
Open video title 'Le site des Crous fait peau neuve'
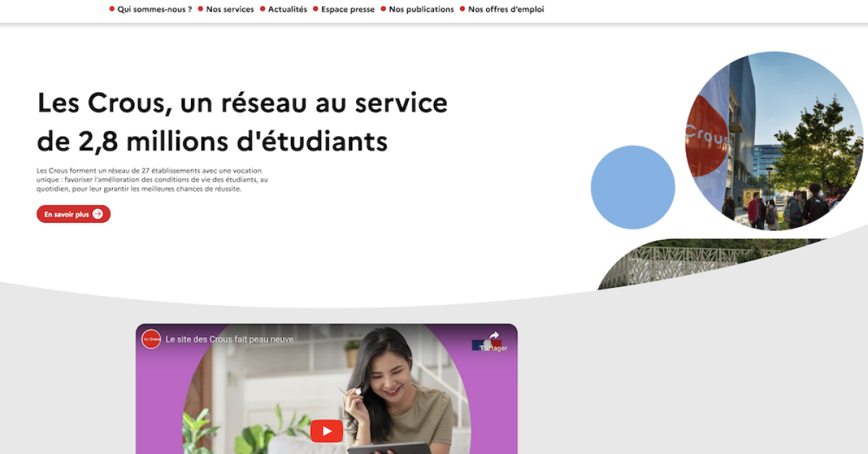pos(229,339)
